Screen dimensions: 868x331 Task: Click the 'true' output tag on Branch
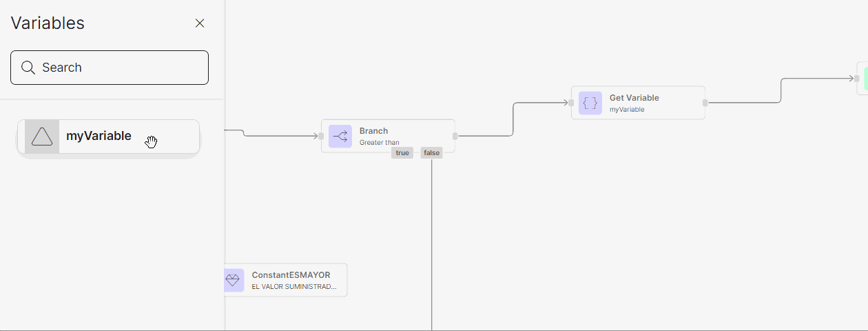point(402,153)
